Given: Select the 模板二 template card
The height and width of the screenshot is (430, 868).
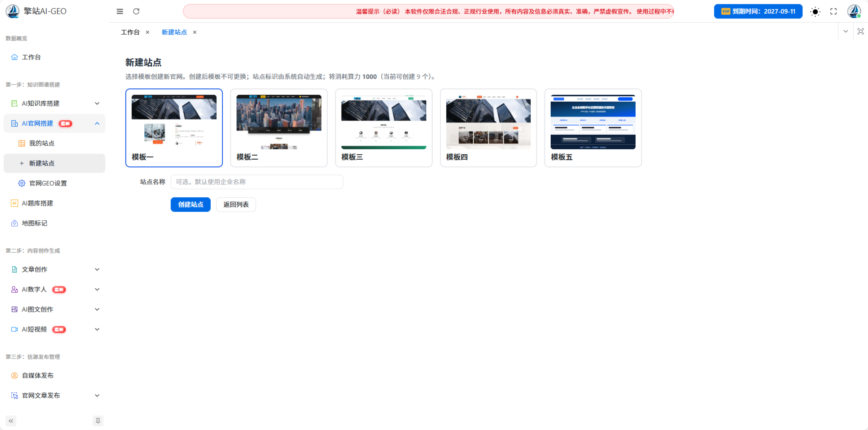Looking at the screenshot, I should coord(279,128).
